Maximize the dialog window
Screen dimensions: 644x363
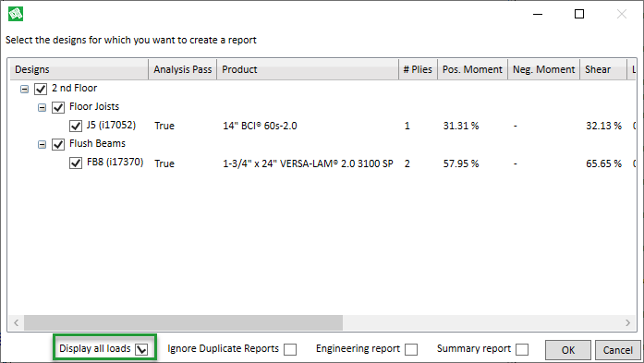pos(579,14)
